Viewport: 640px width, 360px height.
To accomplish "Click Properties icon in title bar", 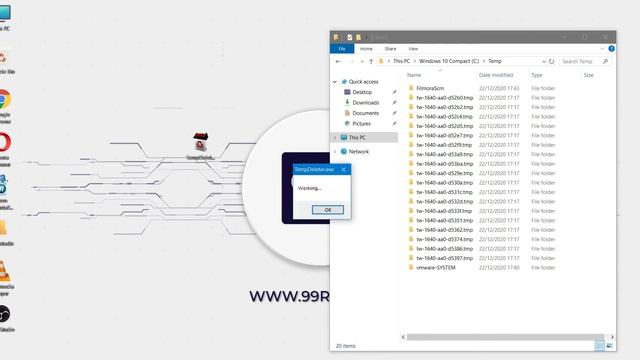I will pos(350,37).
